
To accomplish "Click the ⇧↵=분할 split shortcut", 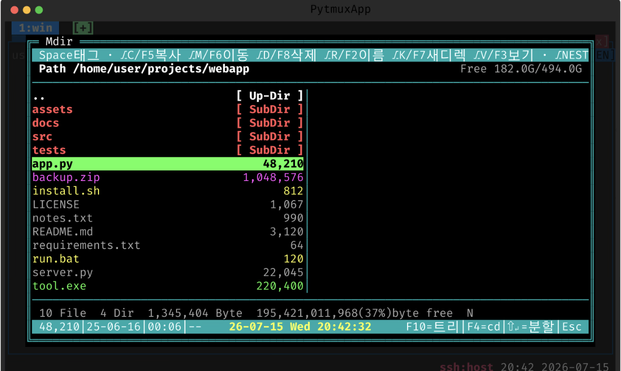I will tap(531, 327).
